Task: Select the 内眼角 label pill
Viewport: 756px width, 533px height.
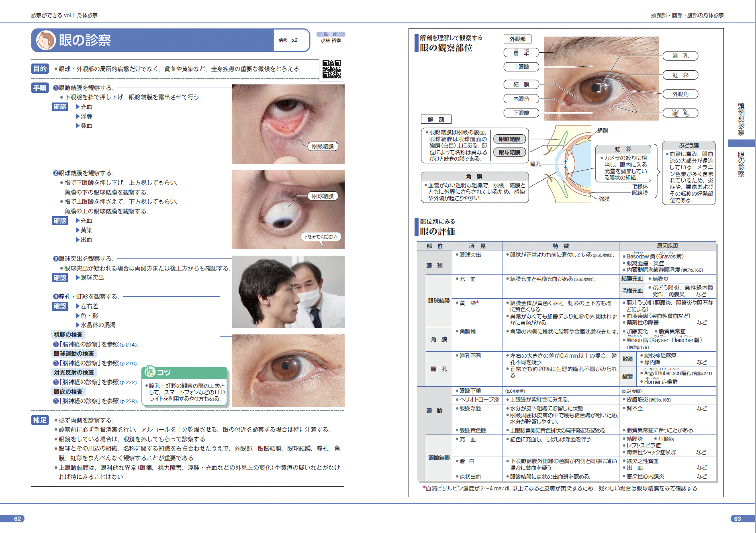Action: (x=521, y=99)
